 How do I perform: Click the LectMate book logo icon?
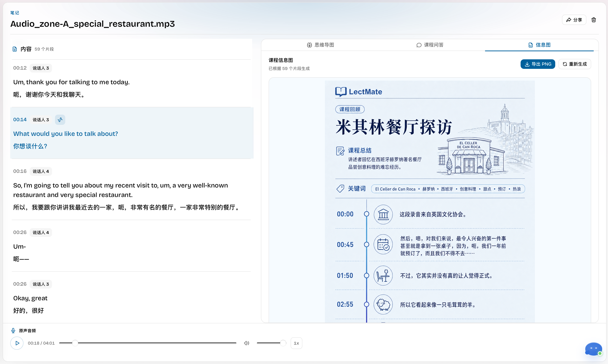pyautogui.click(x=341, y=92)
